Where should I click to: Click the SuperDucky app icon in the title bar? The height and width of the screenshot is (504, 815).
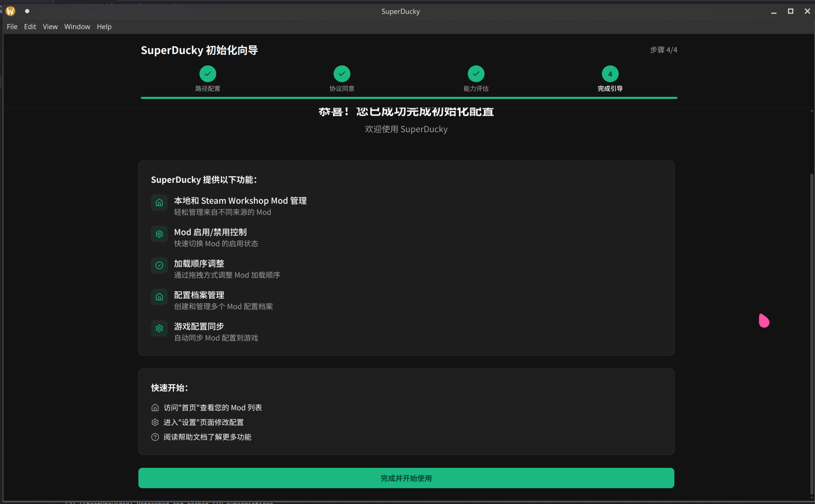click(10, 11)
